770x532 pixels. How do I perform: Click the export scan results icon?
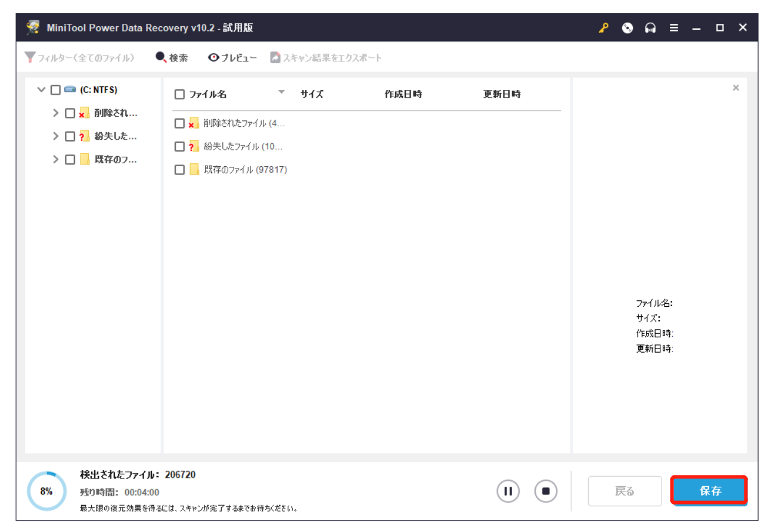275,57
